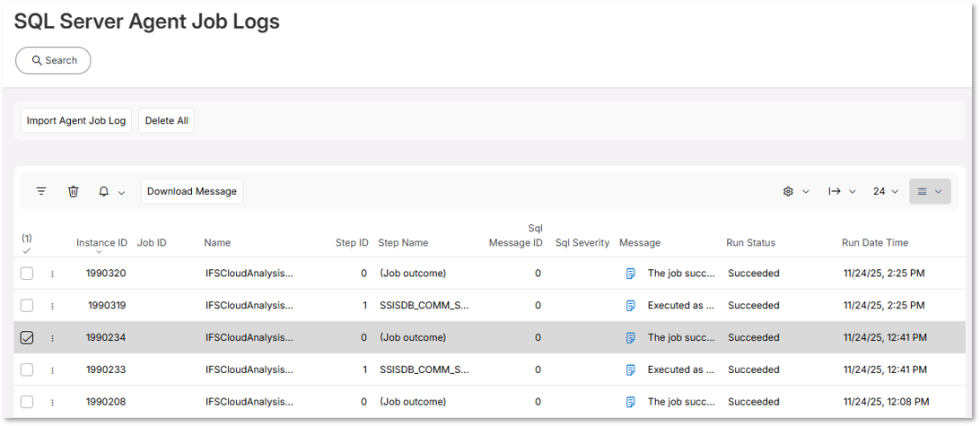
Task: Click the Sql Message ID column header
Action: [516, 236]
